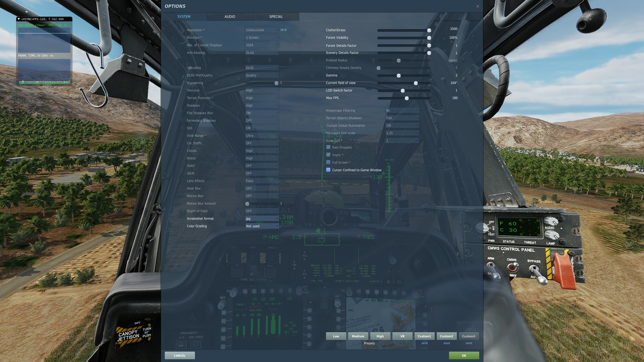Open the Civ. Traffic dropdown

click(262, 143)
